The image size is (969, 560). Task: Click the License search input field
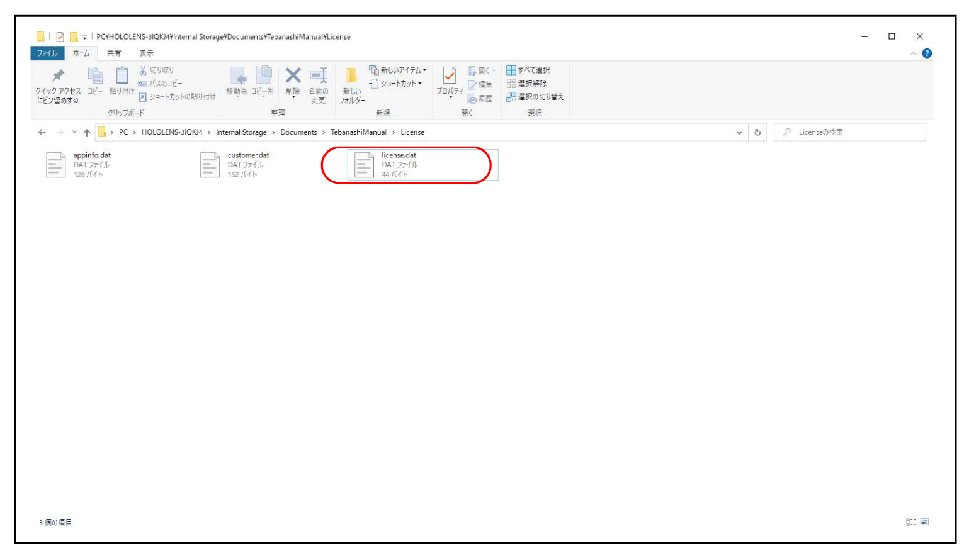(x=853, y=132)
